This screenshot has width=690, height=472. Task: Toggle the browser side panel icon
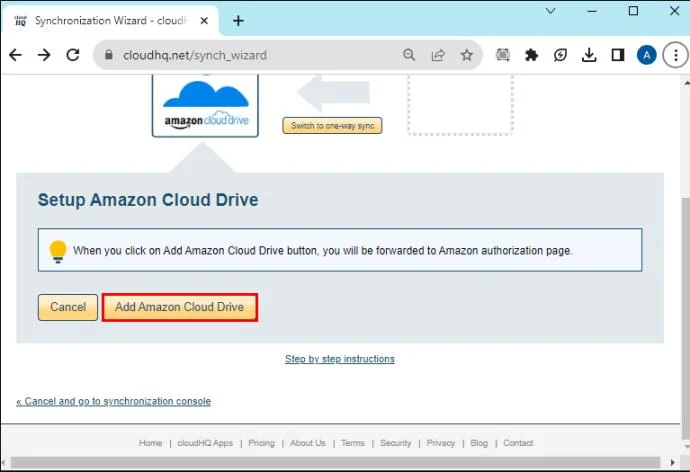618,55
